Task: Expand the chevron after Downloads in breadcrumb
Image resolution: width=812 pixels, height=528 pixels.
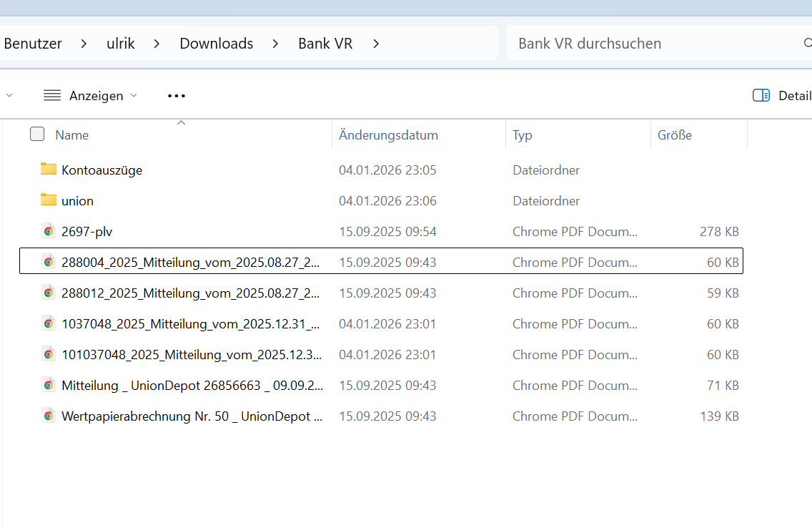Action: click(275, 44)
